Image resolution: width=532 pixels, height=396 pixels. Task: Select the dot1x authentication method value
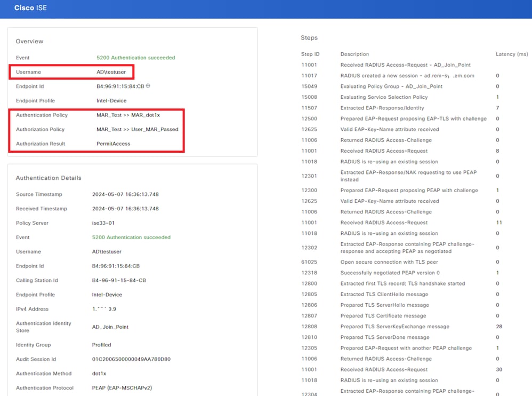pyautogui.click(x=99, y=374)
